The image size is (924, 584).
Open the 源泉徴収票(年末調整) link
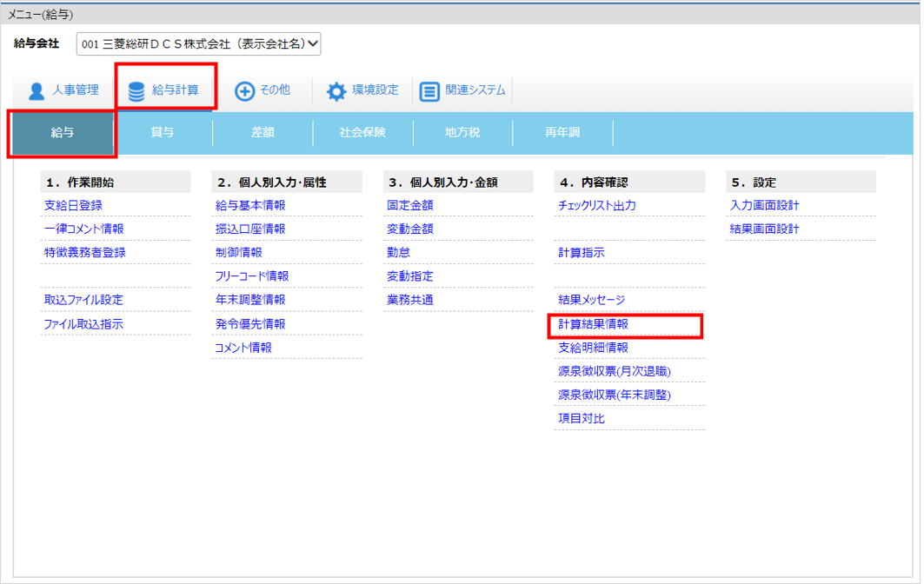coord(615,395)
